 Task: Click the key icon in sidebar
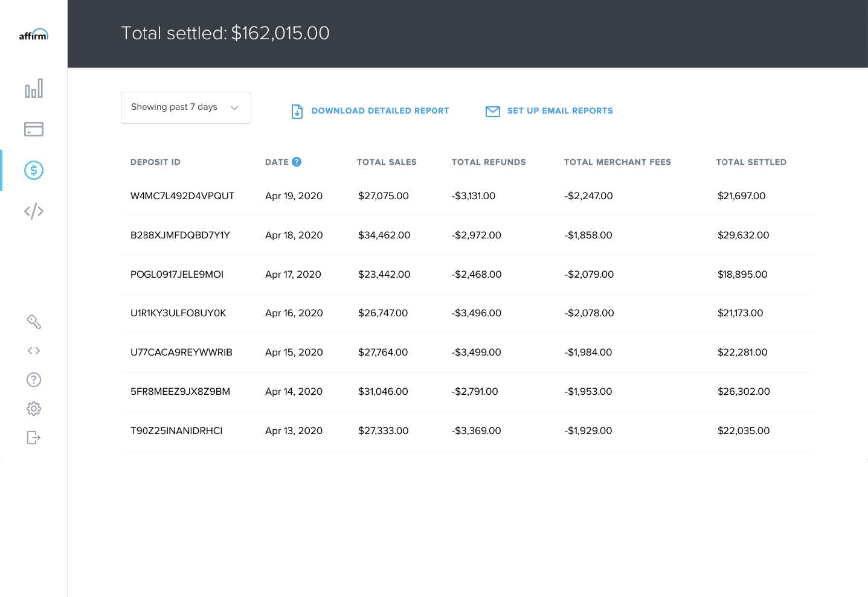(34, 322)
